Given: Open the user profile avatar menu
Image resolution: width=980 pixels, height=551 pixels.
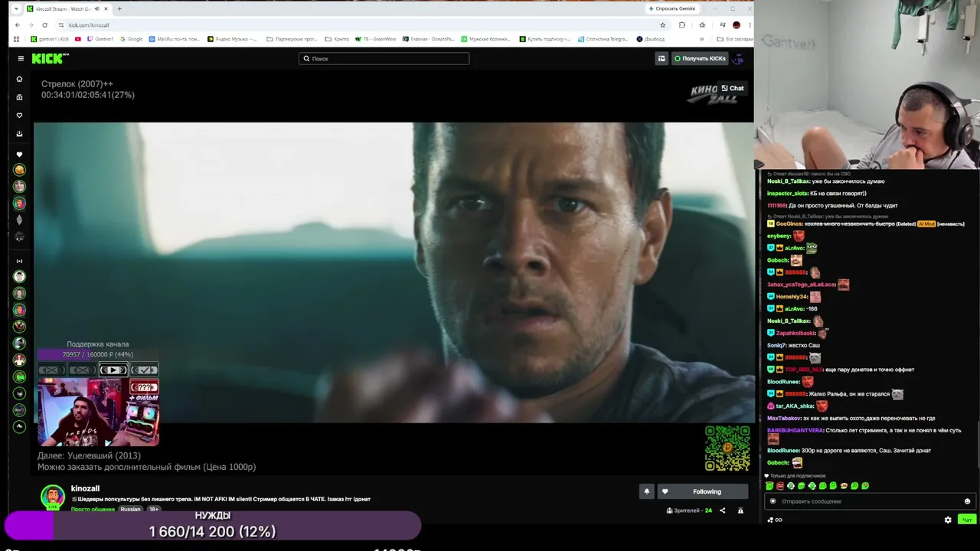Looking at the screenshot, I should click(x=738, y=58).
